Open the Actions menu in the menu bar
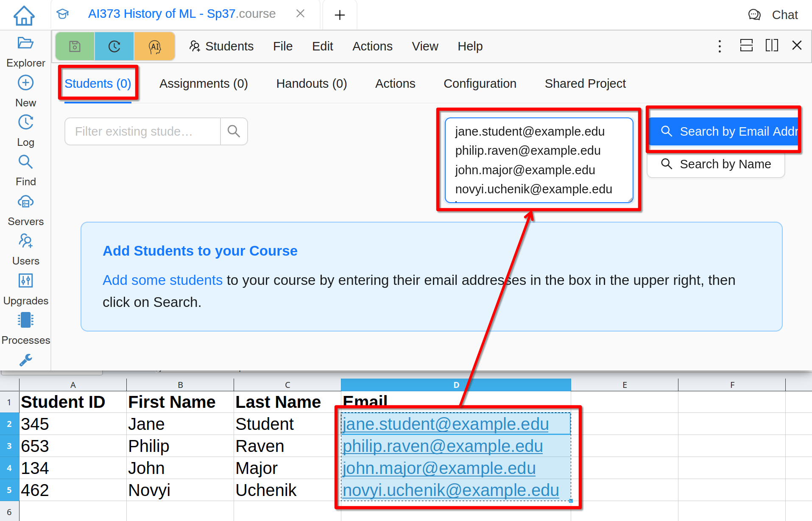The width and height of the screenshot is (812, 521). click(372, 46)
